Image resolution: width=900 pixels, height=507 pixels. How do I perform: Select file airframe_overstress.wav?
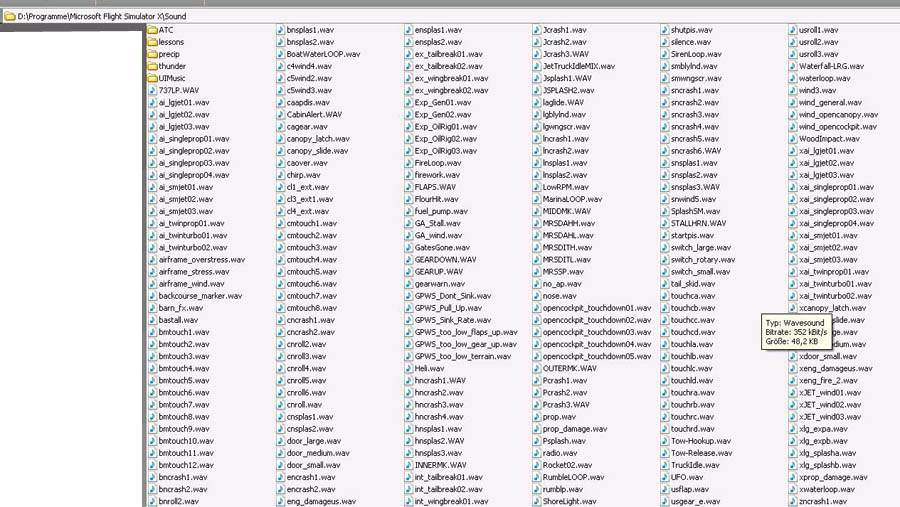201,260
